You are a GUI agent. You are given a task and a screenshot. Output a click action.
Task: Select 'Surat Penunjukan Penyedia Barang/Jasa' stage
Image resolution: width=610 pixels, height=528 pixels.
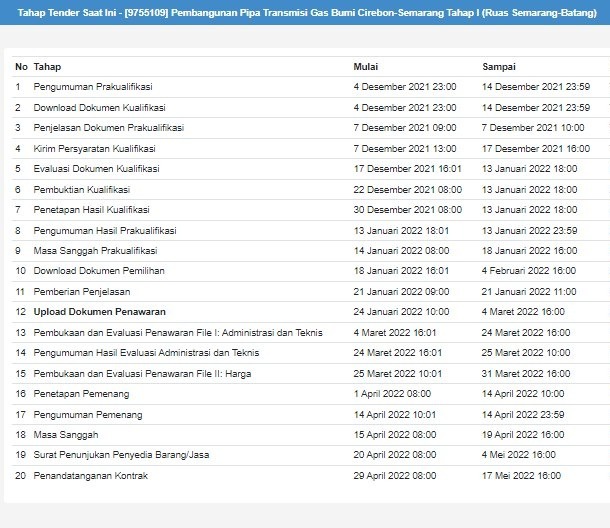[x=121, y=455]
